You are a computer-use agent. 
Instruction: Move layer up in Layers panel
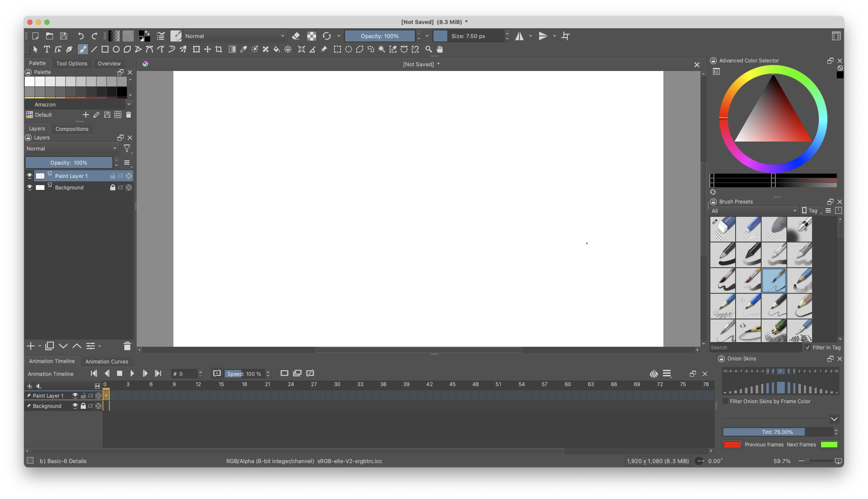tap(77, 346)
